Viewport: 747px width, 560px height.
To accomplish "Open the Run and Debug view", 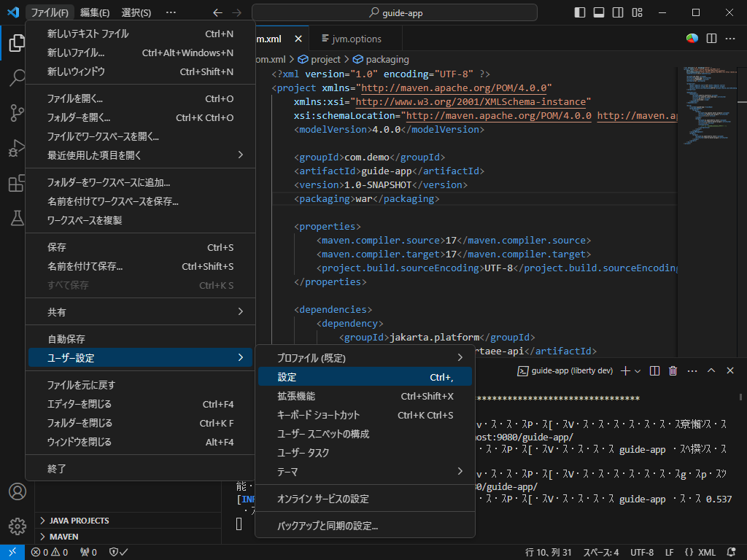I will pos(16,148).
